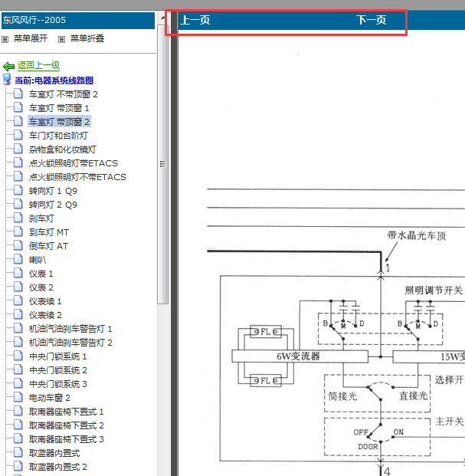Click page icon beside 中央门锁系统 2
Viewport: 465px width, 476px height.
tap(18, 369)
